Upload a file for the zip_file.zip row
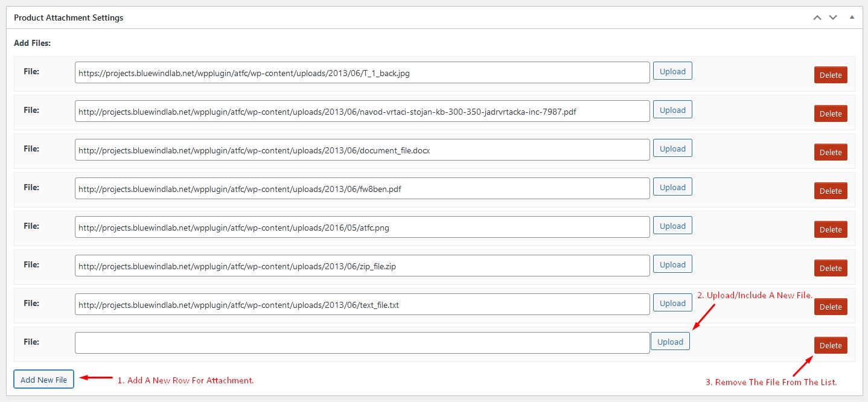 point(672,264)
